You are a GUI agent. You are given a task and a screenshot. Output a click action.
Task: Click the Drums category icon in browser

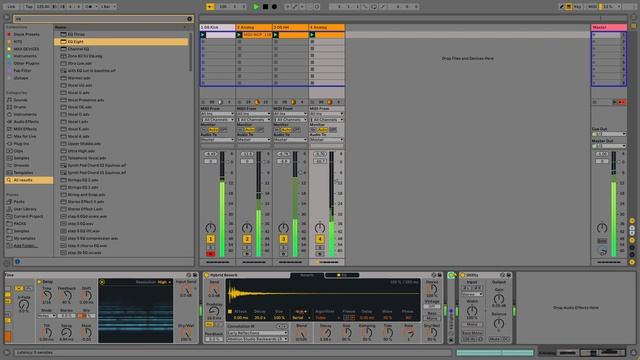9,107
